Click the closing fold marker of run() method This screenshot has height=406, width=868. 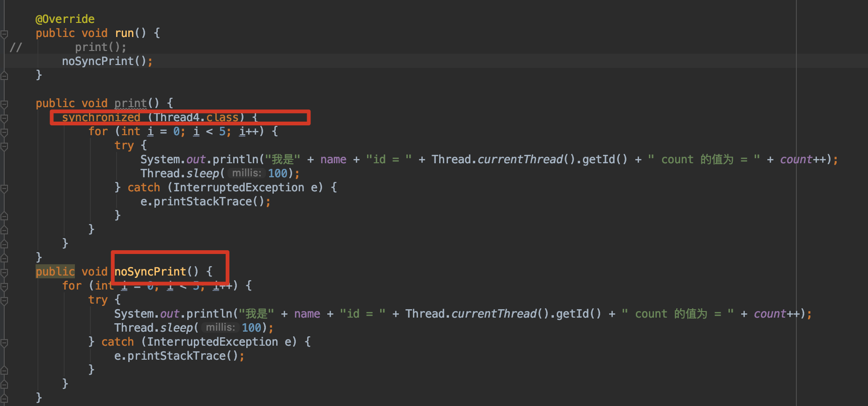[4, 76]
